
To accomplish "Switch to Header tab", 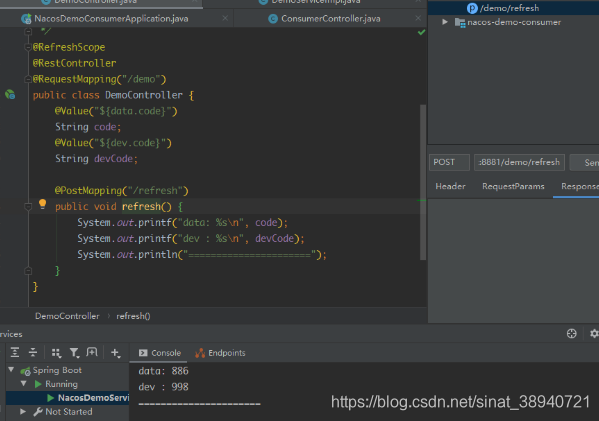I will coord(450,186).
